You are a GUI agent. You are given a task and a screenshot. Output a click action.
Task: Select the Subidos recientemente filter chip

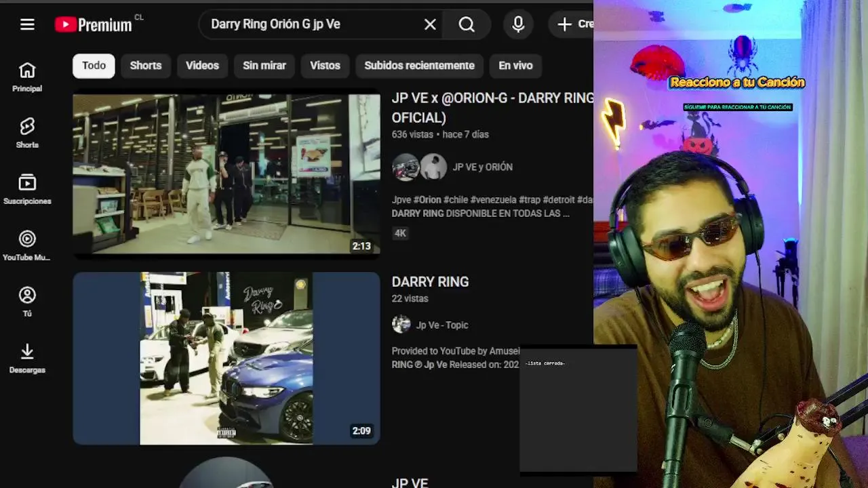pyautogui.click(x=419, y=66)
